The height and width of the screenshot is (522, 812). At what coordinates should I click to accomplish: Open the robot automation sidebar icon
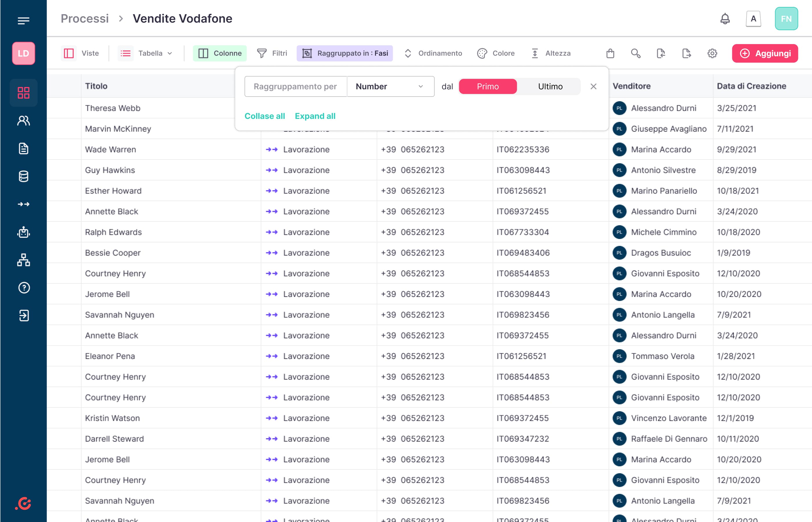23,232
